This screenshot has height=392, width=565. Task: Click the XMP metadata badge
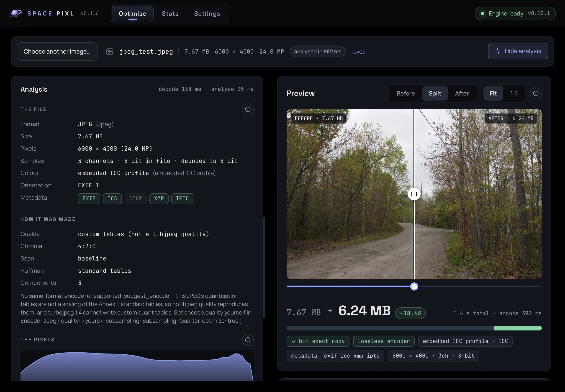159,199
